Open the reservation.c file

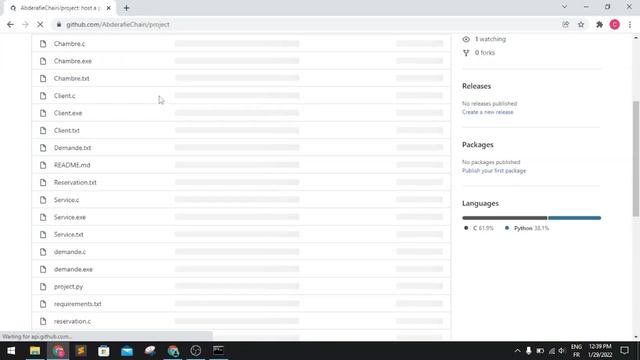72,321
